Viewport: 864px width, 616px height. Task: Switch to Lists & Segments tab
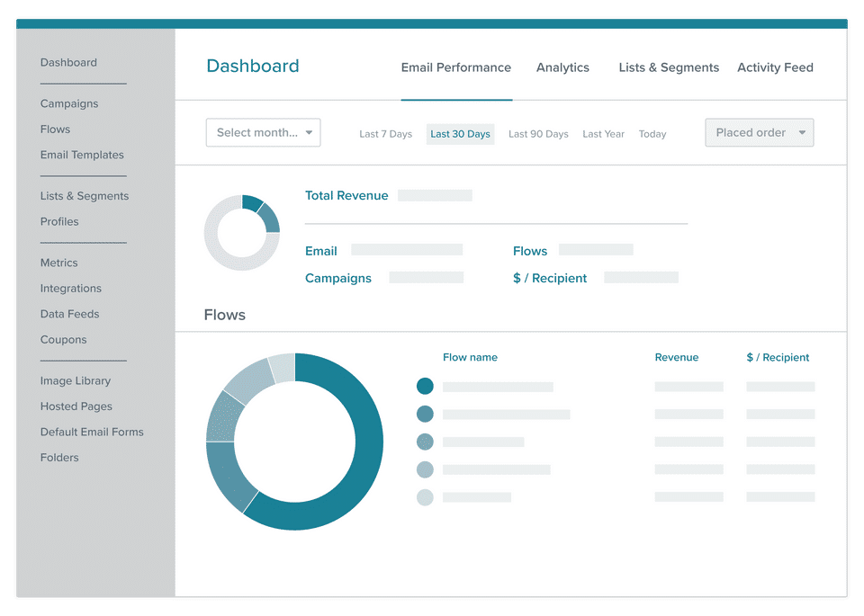(669, 67)
